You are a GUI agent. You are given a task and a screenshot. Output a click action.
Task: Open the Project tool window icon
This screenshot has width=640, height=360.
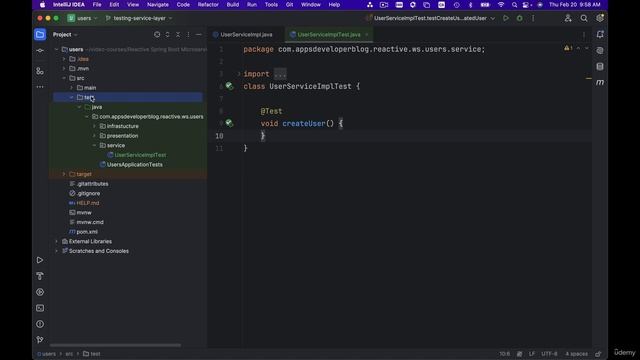click(x=40, y=35)
